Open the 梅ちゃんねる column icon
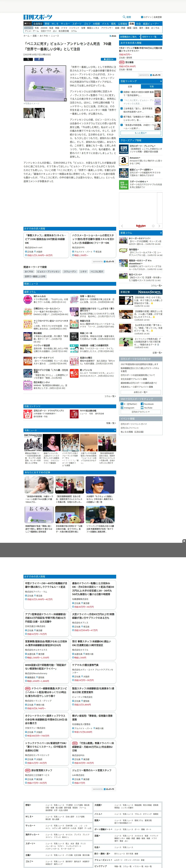 point(28,300)
